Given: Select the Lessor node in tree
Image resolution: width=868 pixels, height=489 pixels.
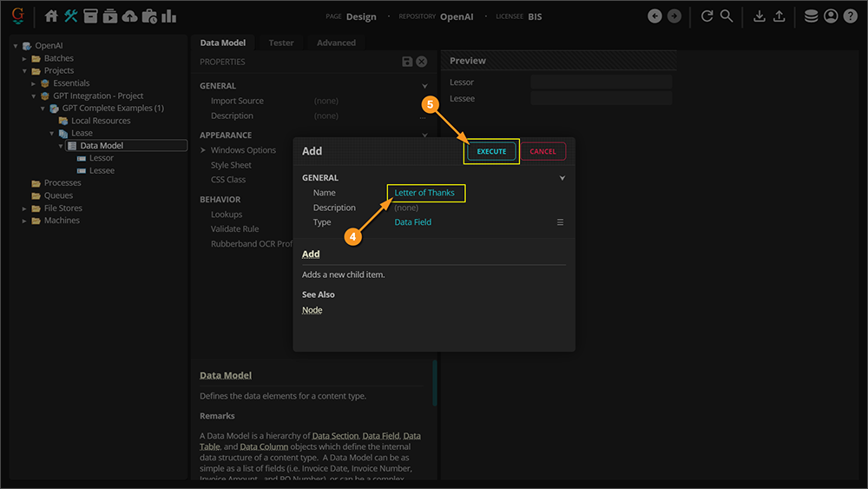Looking at the screenshot, I should 101,158.
